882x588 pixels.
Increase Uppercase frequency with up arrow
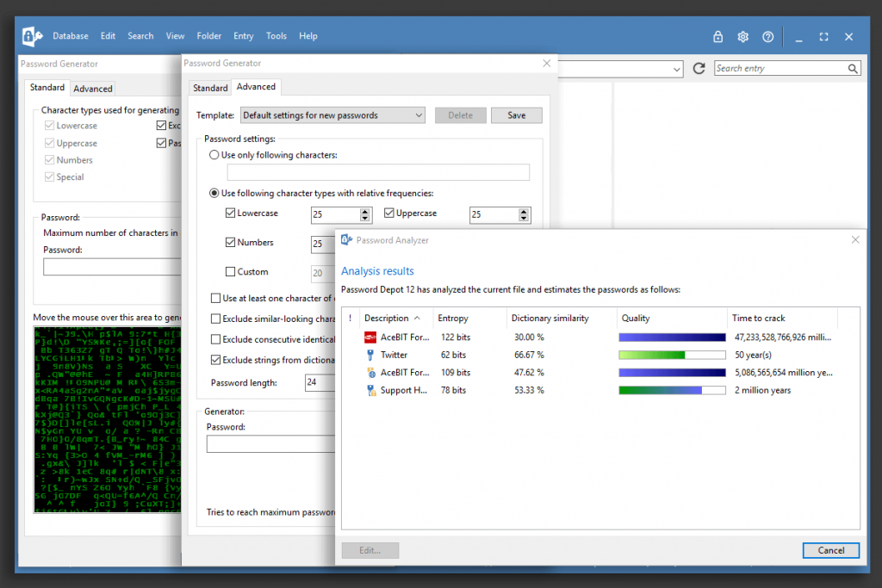pyautogui.click(x=524, y=212)
